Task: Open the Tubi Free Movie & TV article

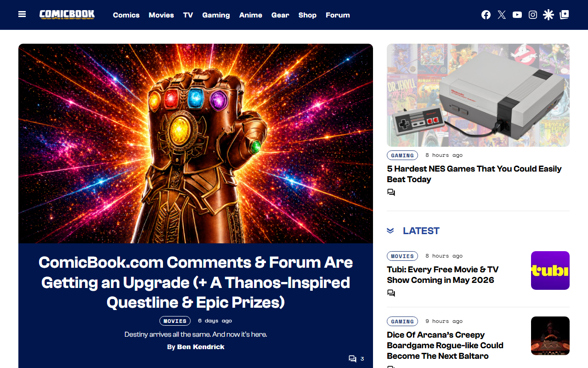Action: point(442,275)
